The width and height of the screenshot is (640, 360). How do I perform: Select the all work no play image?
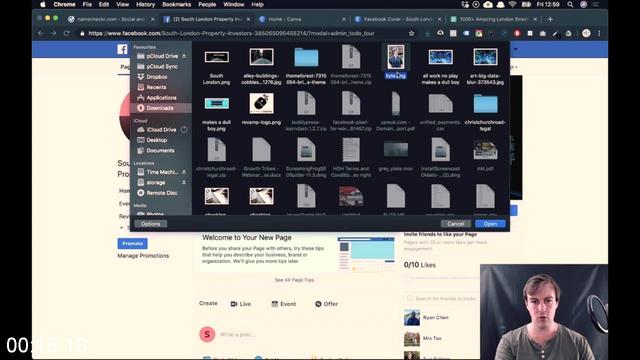click(x=440, y=65)
